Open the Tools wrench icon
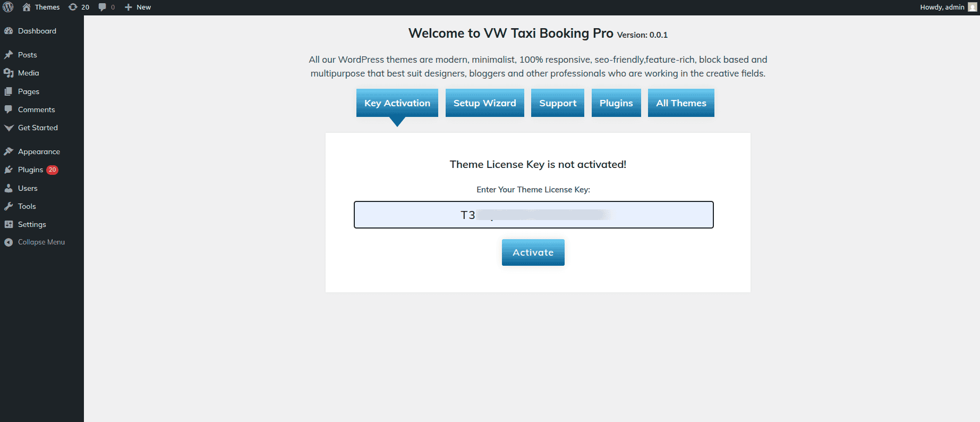Image resolution: width=980 pixels, height=422 pixels. (x=8, y=206)
